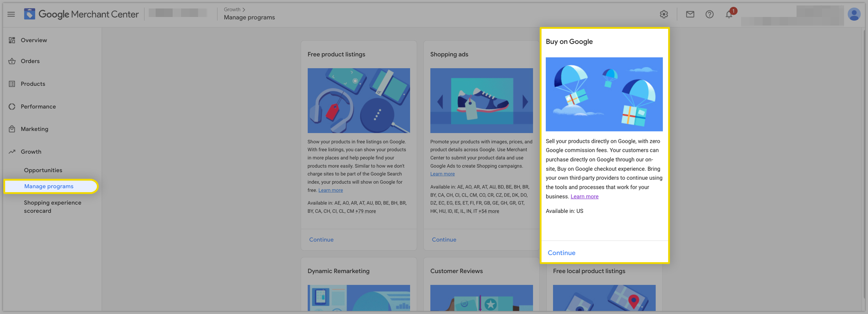This screenshot has height=314, width=868.
Task: Click the Growth trend arrow icon
Action: tap(12, 152)
